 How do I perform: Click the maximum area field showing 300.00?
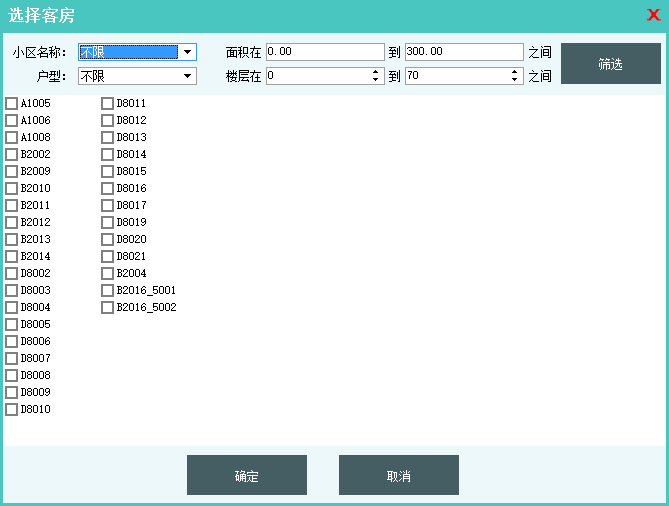click(463, 52)
